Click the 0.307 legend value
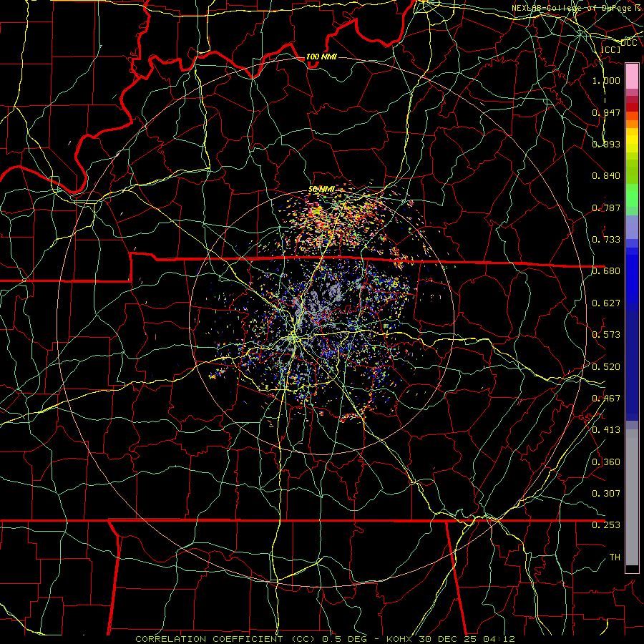This screenshot has width=644, height=644. click(606, 494)
